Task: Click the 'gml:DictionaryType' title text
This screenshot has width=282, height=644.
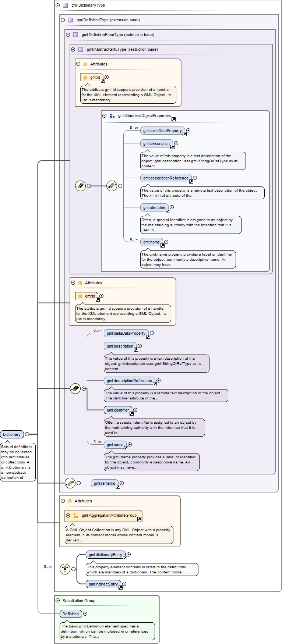Action: click(x=88, y=6)
